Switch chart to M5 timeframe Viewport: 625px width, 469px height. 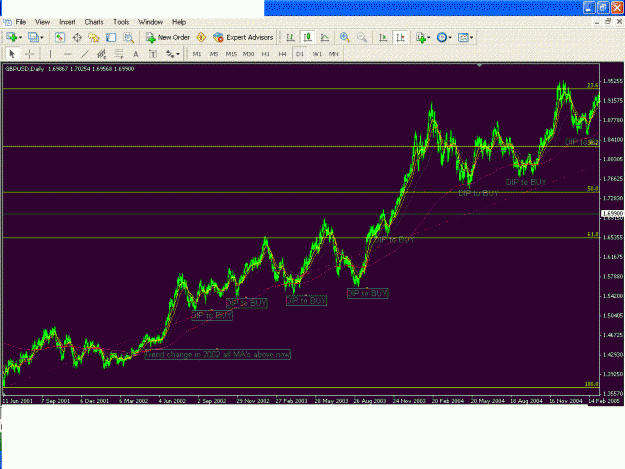pos(214,54)
